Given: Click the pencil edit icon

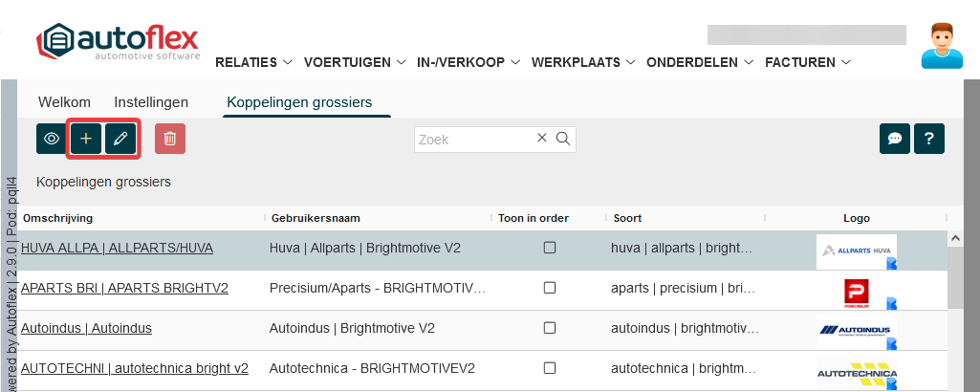Looking at the screenshot, I should click(120, 139).
